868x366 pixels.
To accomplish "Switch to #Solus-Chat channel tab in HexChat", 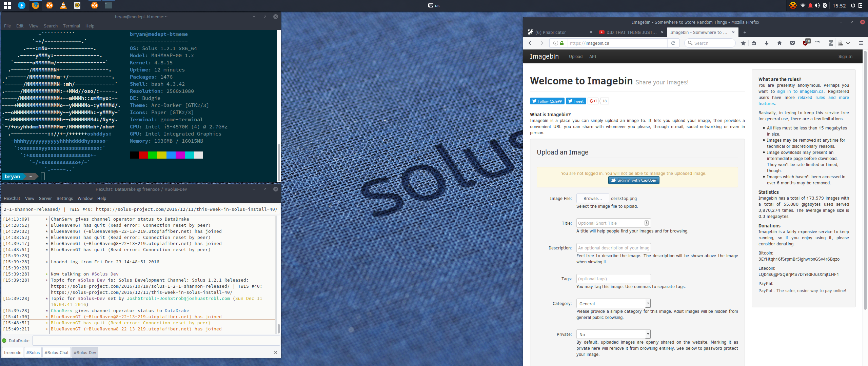I will point(57,352).
